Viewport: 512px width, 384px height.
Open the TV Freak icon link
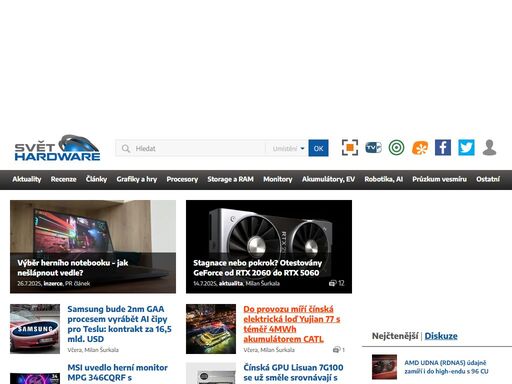click(373, 148)
